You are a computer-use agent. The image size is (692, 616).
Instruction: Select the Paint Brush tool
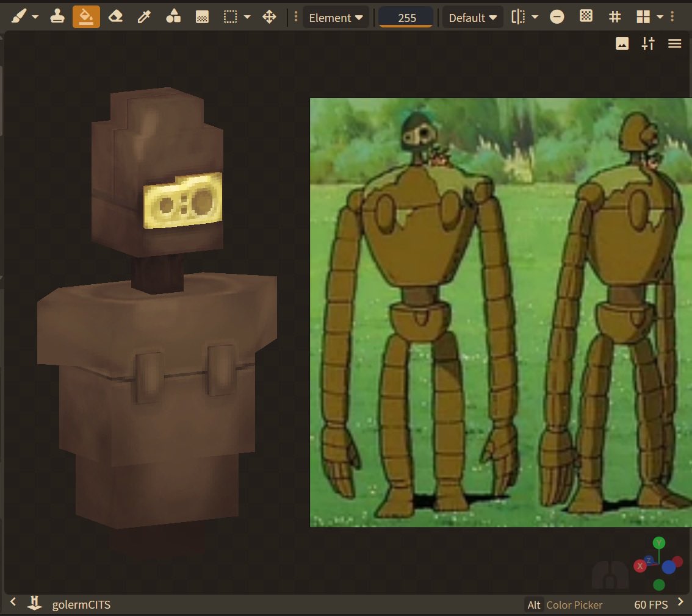coord(18,17)
